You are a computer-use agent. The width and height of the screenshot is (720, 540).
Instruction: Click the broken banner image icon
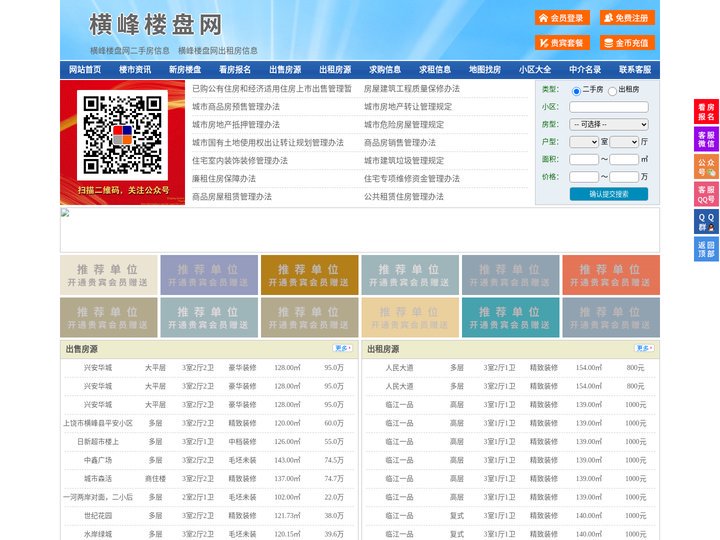[x=65, y=213]
